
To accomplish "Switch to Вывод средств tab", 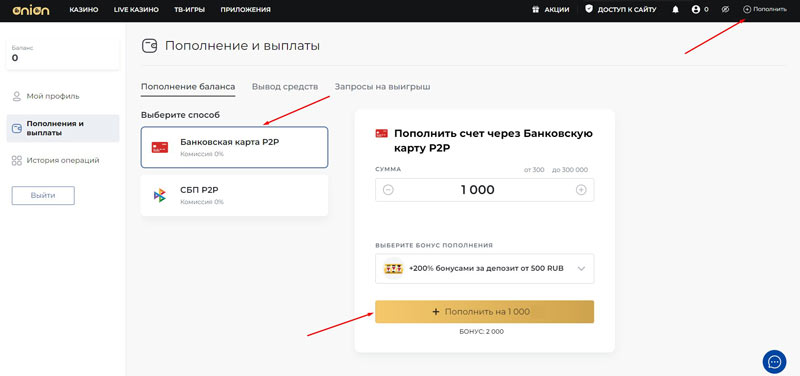I will click(x=285, y=87).
